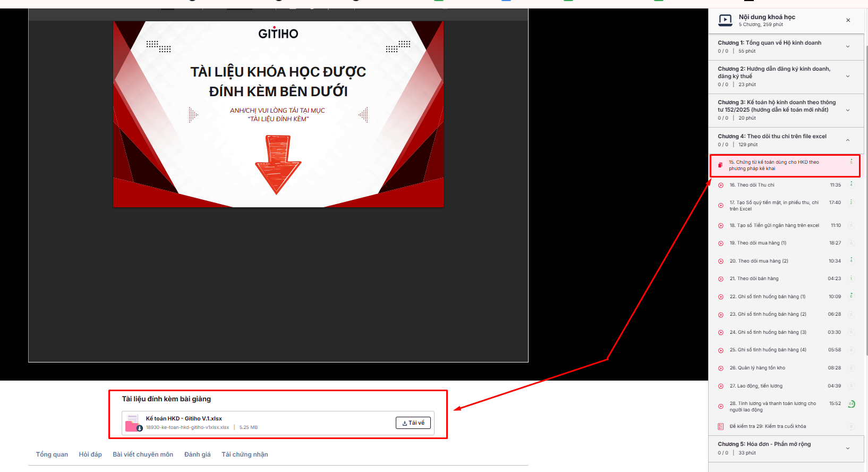
Task: Expand Chương 3 Kế toán hộ kinh doanh
Action: (x=848, y=110)
